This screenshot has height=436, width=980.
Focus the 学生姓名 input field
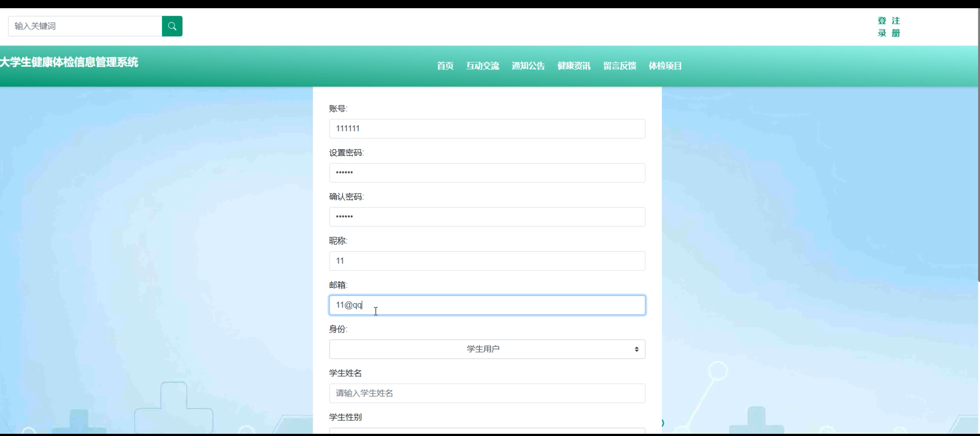(487, 393)
